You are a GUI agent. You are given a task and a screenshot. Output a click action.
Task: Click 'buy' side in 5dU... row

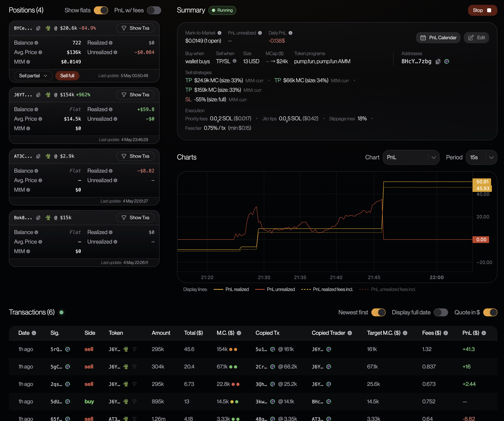pos(89,402)
